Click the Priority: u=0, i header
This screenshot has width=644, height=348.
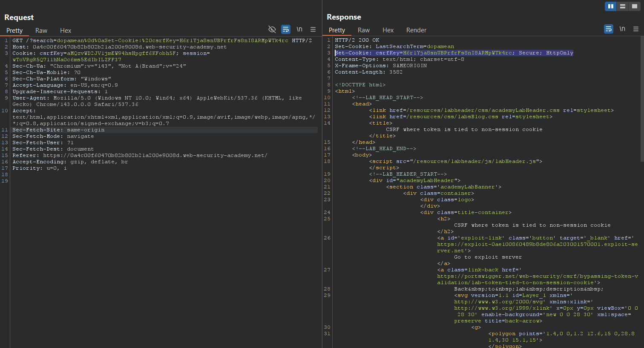[x=40, y=168]
